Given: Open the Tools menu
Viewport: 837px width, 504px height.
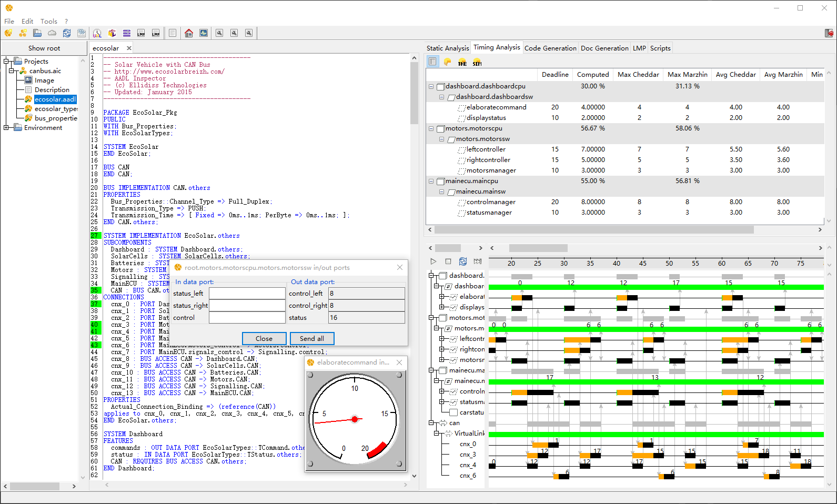Looking at the screenshot, I should pos(48,22).
